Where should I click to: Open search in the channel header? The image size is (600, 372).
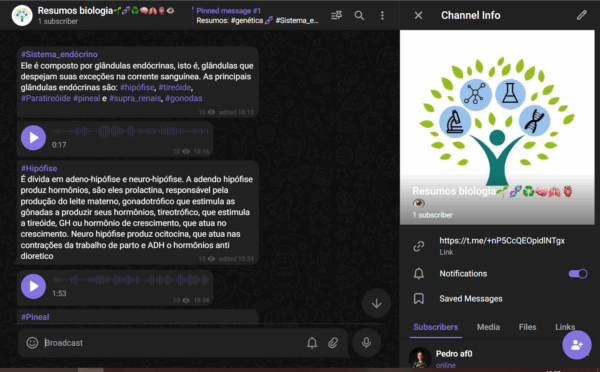coord(359,15)
